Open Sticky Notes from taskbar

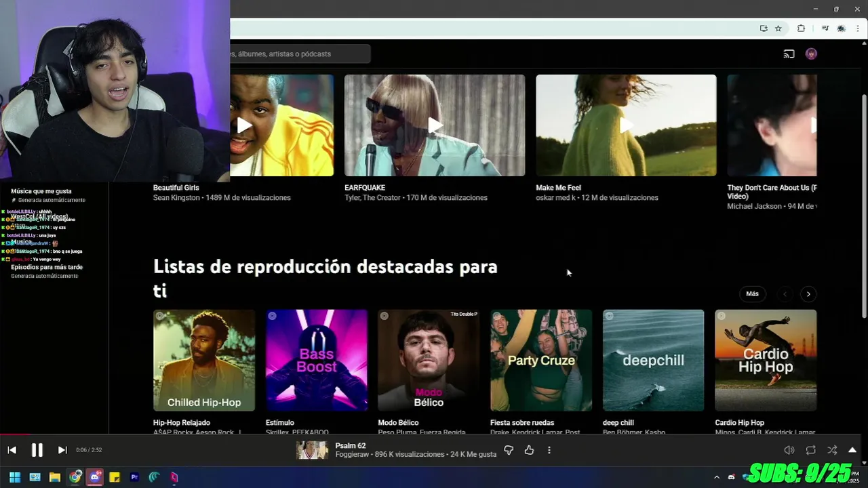tap(115, 477)
